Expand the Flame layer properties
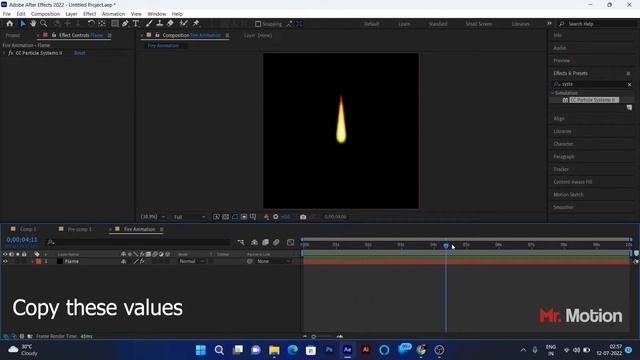 [32, 261]
